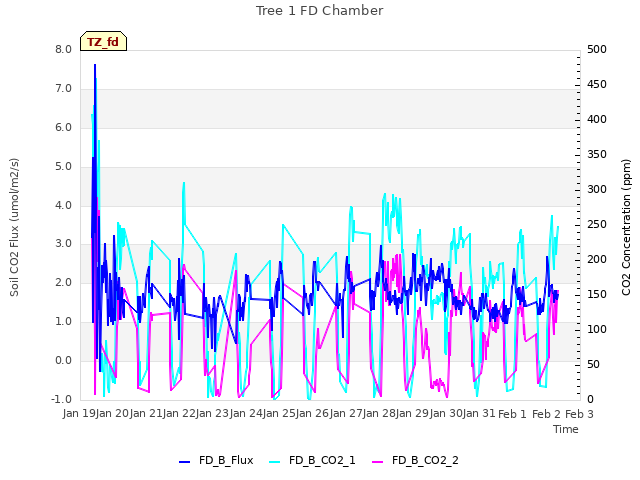Click the blue FD_B_Flux legend color marker
Screen dimensions: 640x480
click(184, 462)
